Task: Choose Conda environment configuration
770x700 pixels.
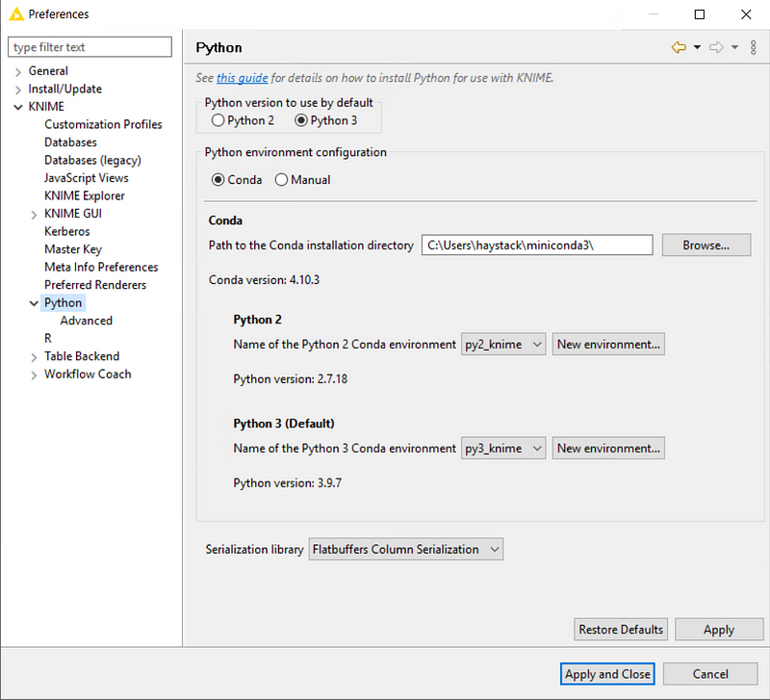Action: pos(218,180)
